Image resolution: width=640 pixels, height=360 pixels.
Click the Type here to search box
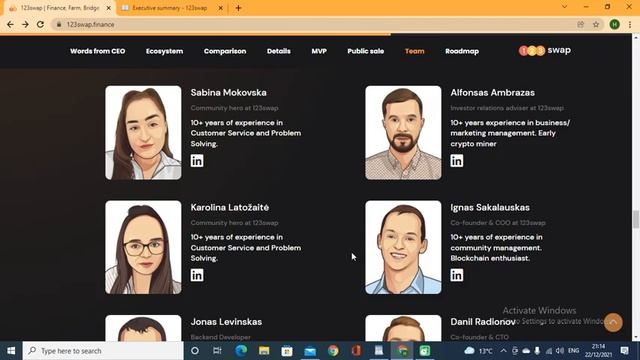[x=103, y=351]
